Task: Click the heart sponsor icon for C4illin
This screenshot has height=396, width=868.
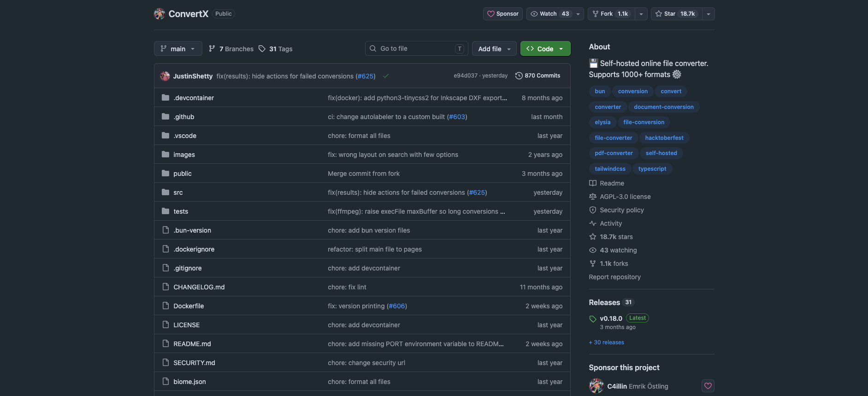Action: (x=708, y=386)
